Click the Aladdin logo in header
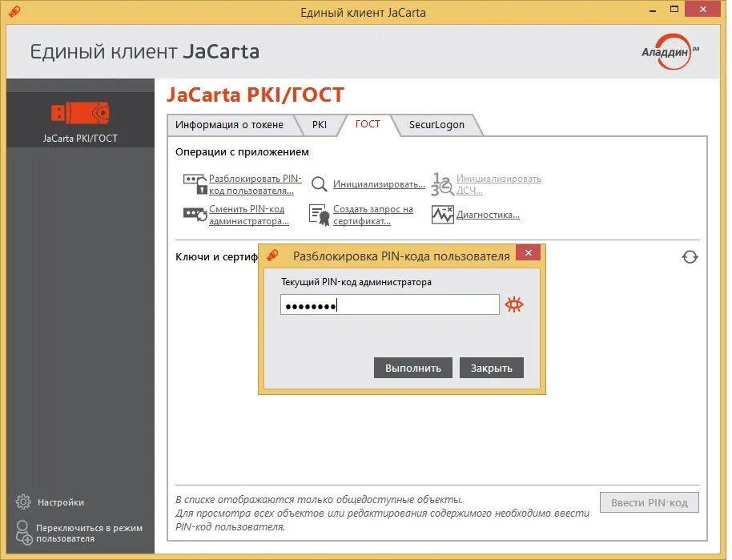 coord(670,51)
